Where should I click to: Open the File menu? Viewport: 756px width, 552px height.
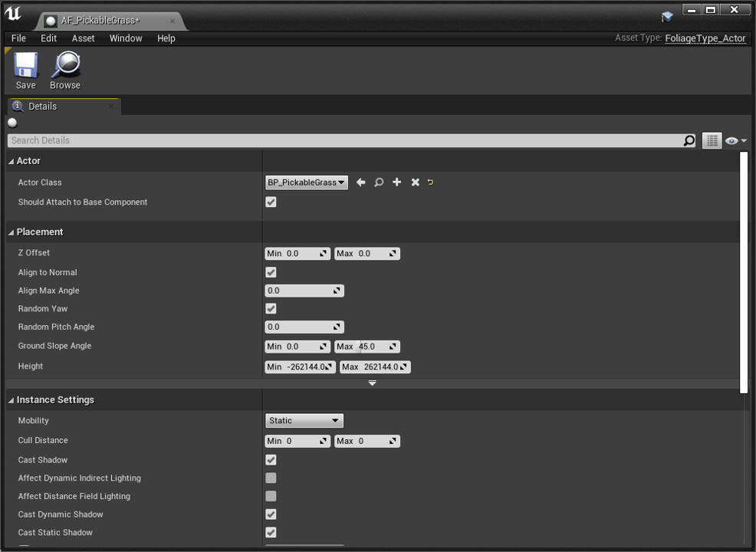coord(19,38)
